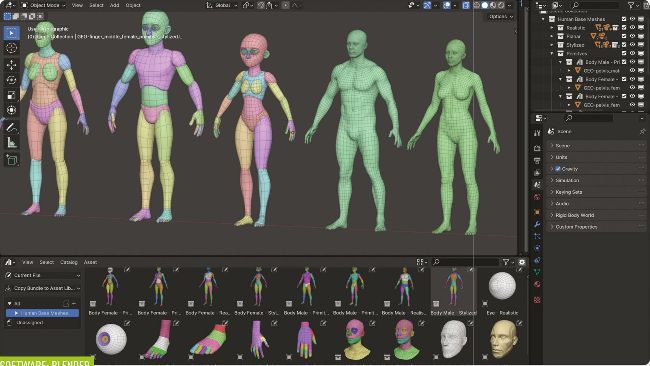Hide Body Male - Pri via eye icon
650x366 pixels.
pos(633,62)
